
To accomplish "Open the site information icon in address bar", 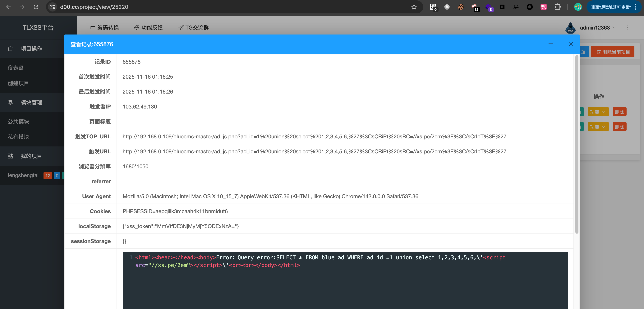I will pyautogui.click(x=53, y=7).
